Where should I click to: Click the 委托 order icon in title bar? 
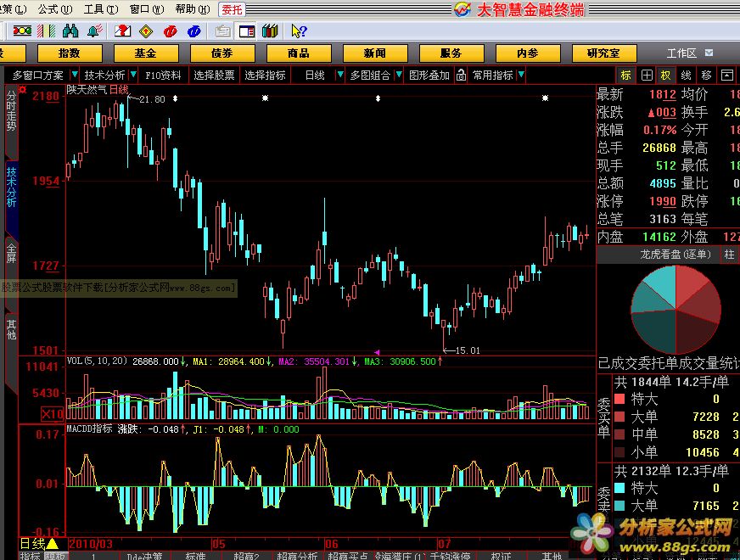[x=232, y=9]
